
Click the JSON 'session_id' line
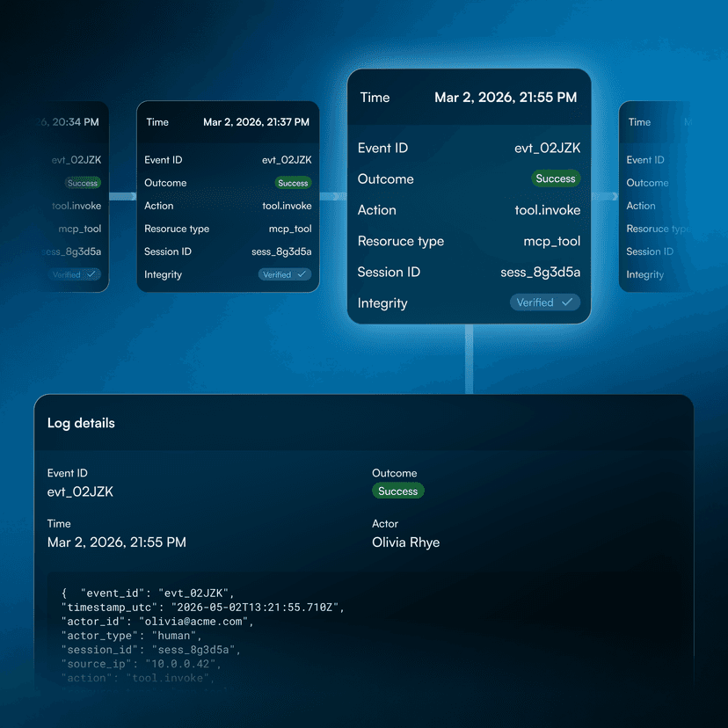click(x=151, y=650)
